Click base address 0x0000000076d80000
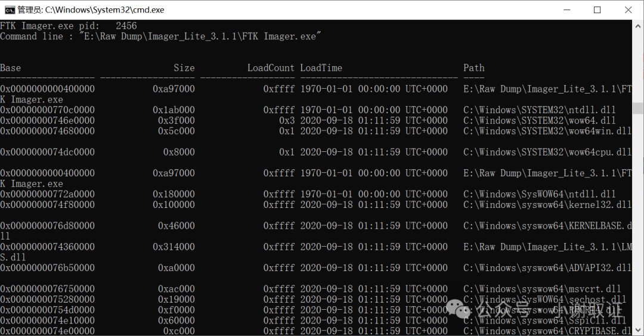 47,226
